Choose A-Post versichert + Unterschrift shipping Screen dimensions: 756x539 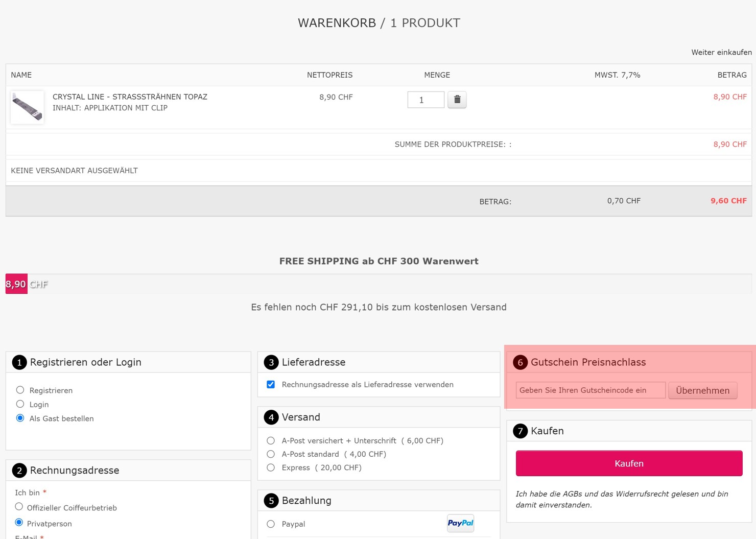271,440
